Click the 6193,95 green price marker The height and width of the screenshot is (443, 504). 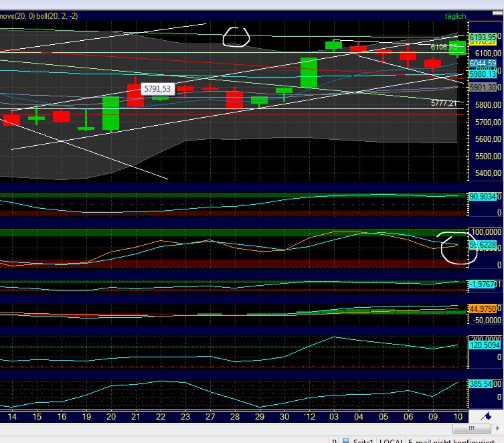(x=483, y=37)
